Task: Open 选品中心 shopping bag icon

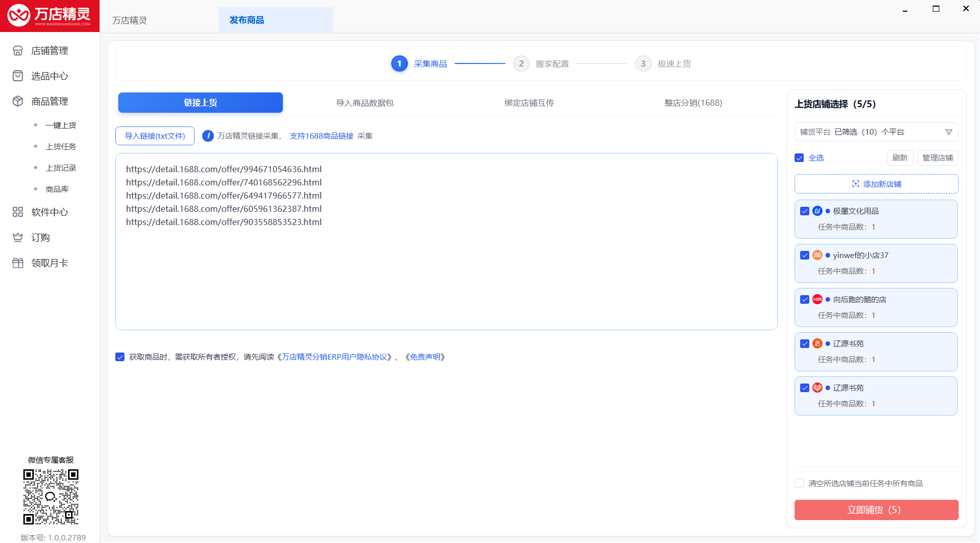Action: coord(18,76)
